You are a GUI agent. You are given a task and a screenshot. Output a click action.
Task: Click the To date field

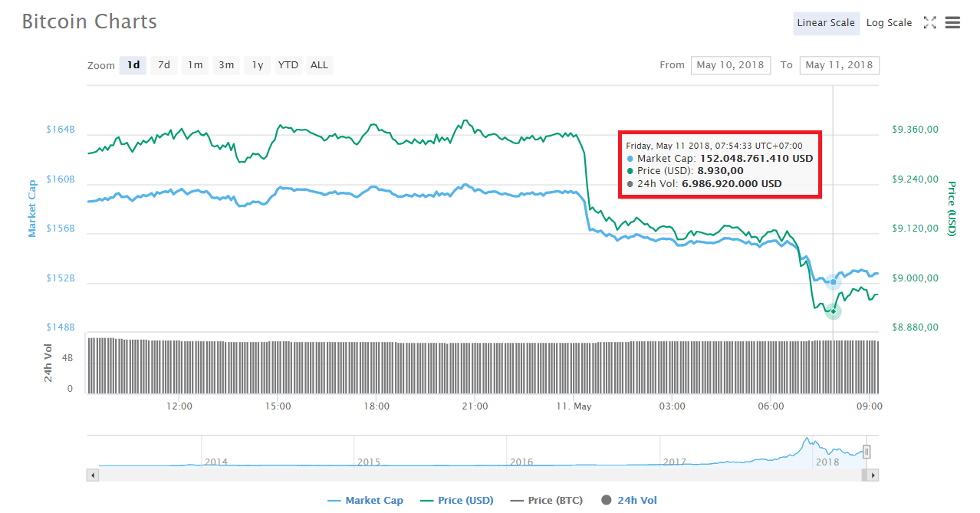click(x=839, y=65)
